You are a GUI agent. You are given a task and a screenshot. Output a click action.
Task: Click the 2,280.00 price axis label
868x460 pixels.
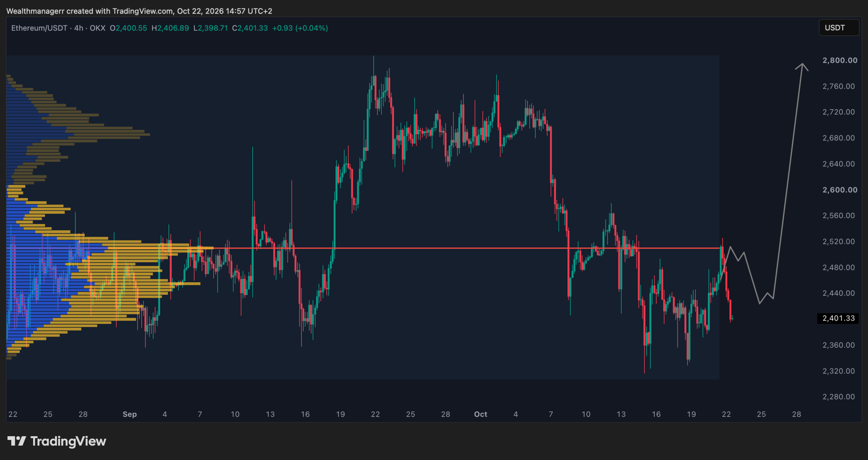coord(839,397)
